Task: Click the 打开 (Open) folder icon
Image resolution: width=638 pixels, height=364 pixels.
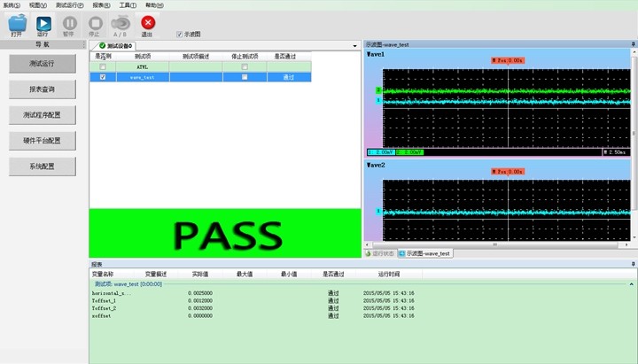Action: 16,24
